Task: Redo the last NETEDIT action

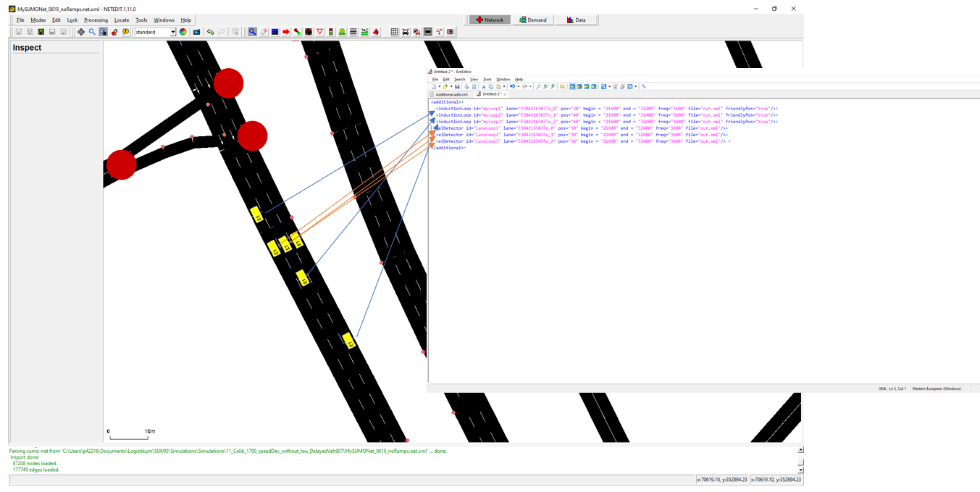Action: 222,32
